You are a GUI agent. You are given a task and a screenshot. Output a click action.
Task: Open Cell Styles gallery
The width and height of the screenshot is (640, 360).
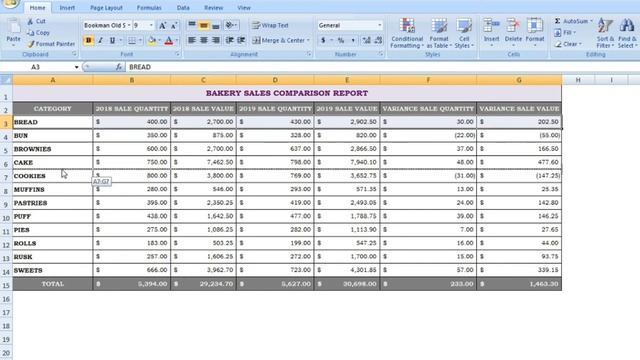[464, 33]
